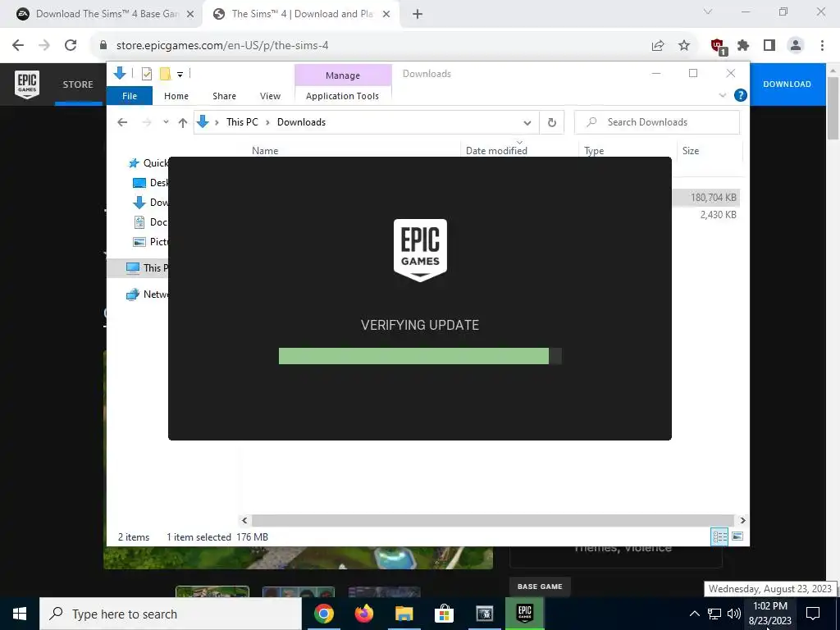This screenshot has width=840, height=630.
Task: Switch to Details view layout icon
Action: coord(719,536)
